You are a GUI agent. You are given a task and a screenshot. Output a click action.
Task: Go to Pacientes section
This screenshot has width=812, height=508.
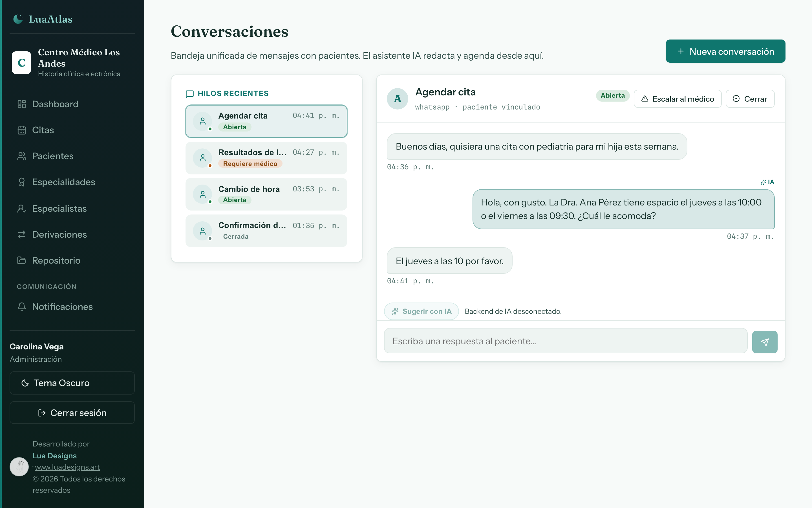tap(72, 156)
